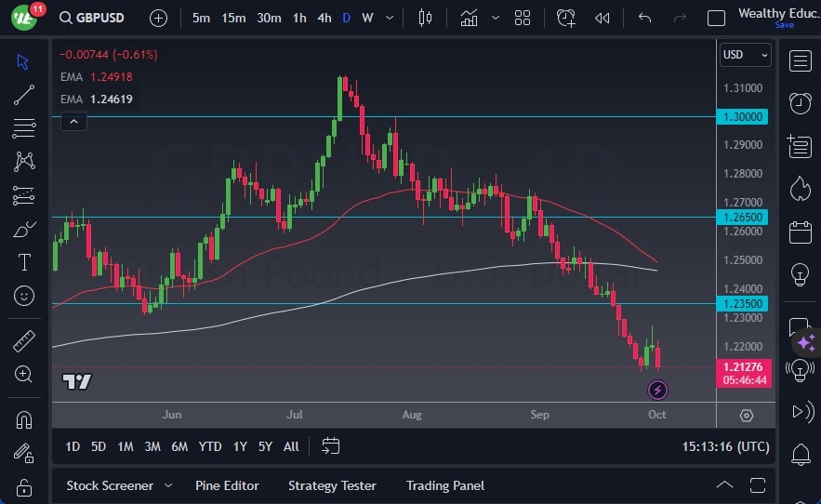
Task: Click the 15m timeframe button
Action: pyautogui.click(x=233, y=18)
